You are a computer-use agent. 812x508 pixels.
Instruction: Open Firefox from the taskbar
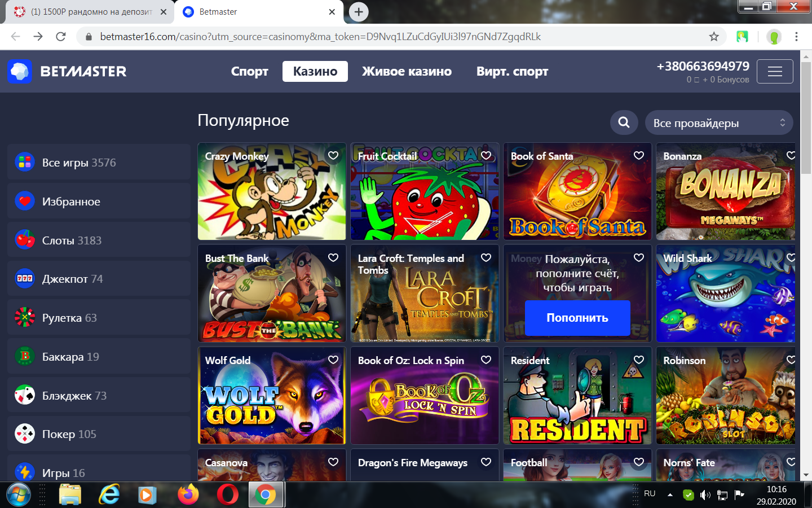pos(188,495)
